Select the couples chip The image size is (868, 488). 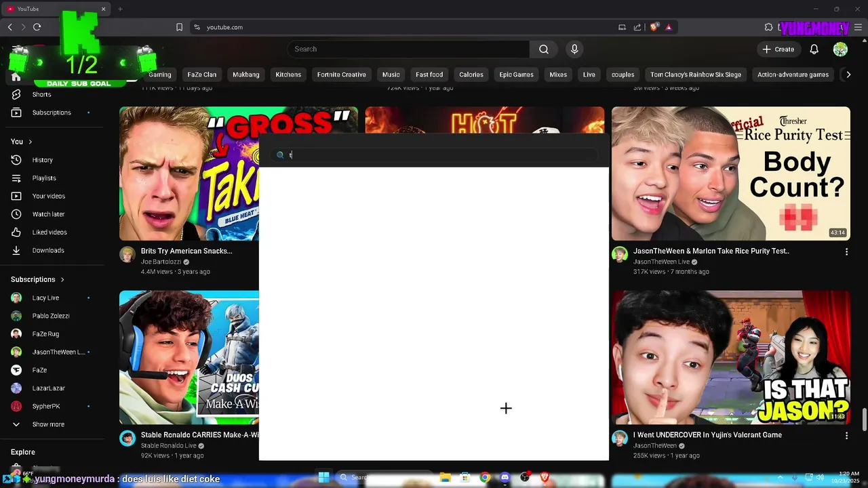pyautogui.click(x=623, y=75)
